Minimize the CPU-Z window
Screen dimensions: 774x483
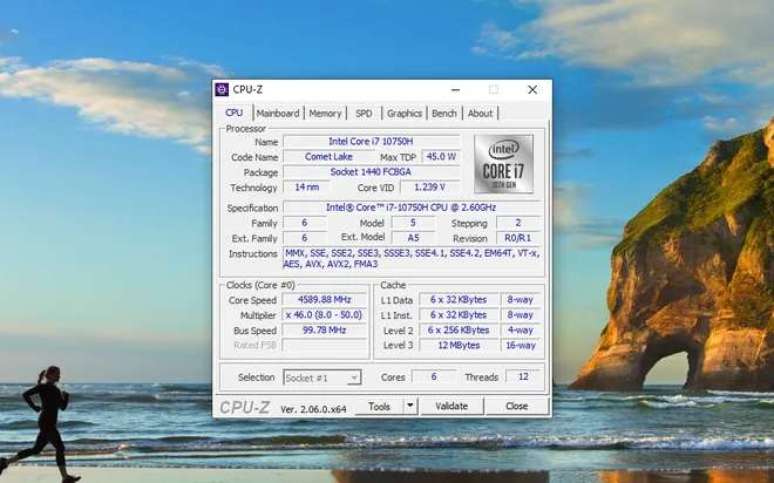(455, 90)
